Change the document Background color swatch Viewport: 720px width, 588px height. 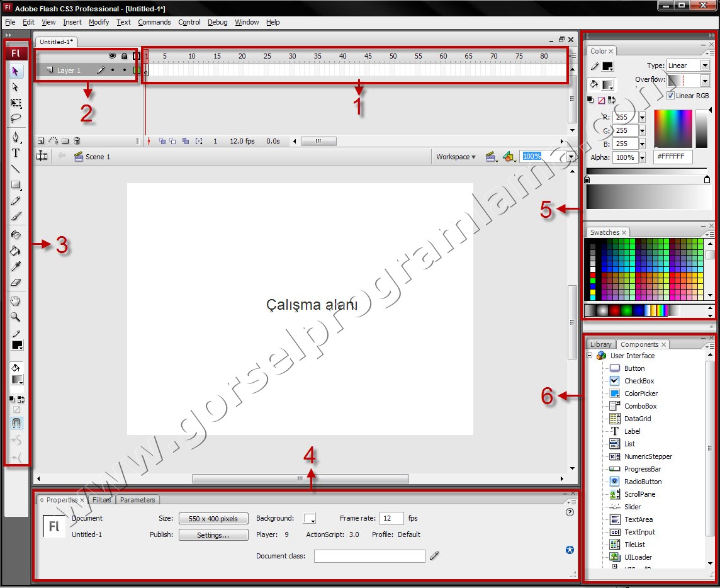pos(309,518)
